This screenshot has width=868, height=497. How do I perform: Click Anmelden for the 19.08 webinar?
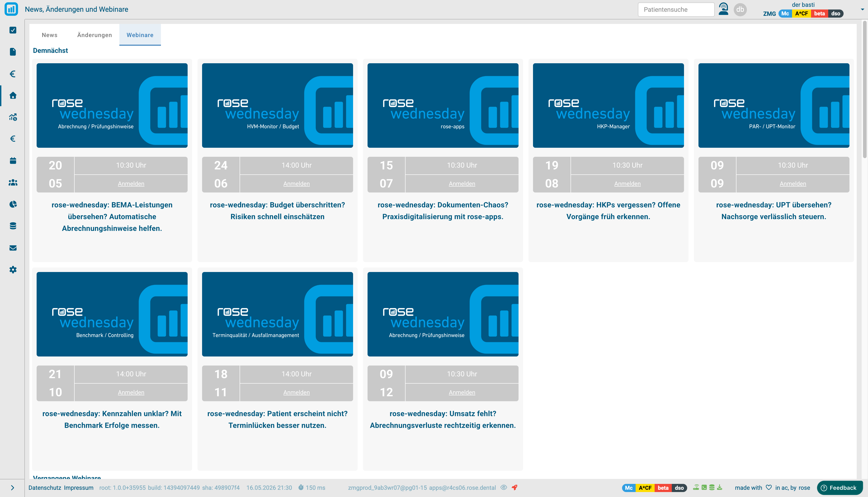(627, 184)
